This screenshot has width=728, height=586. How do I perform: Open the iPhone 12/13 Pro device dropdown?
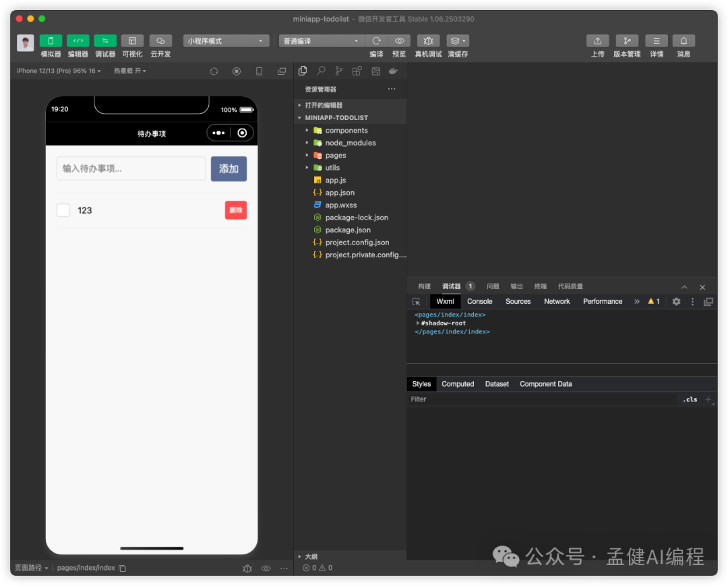(59, 71)
